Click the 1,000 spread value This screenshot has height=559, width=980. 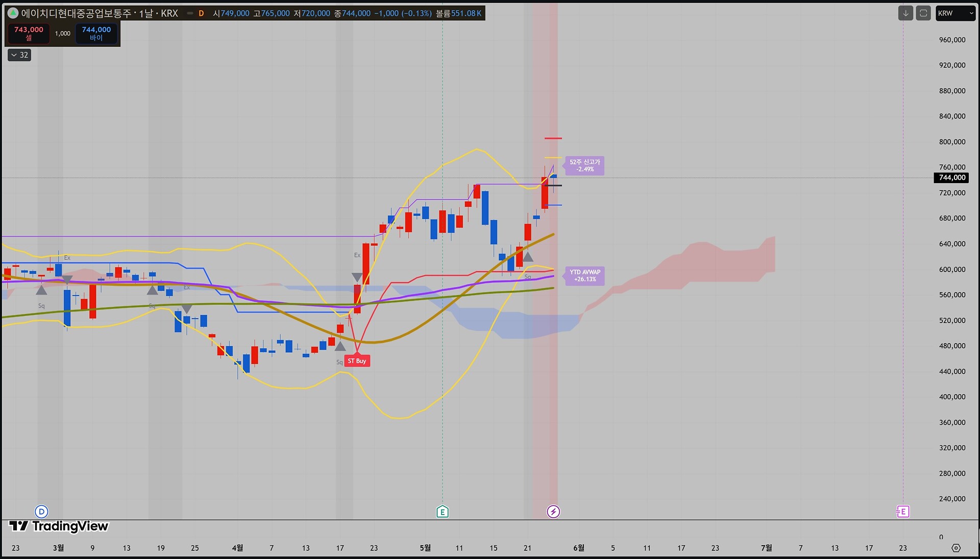pyautogui.click(x=63, y=34)
